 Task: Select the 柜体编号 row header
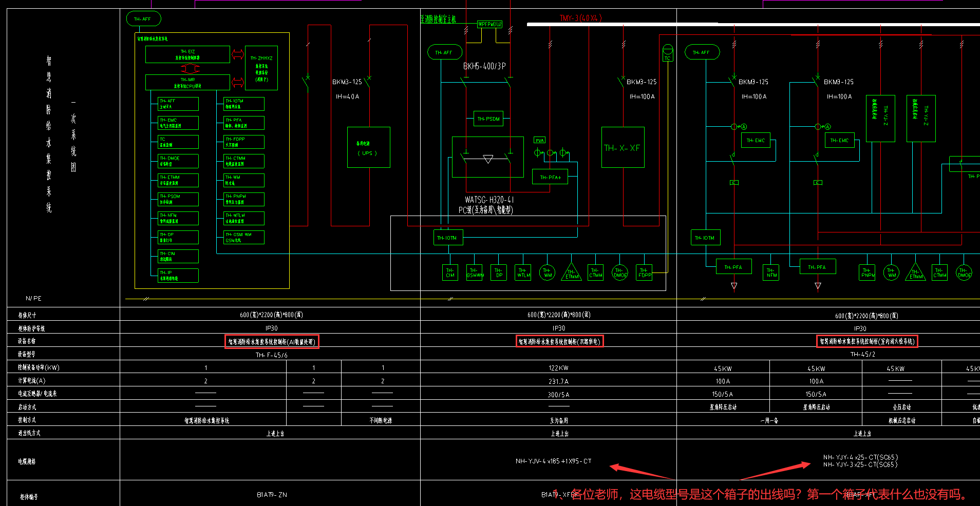(29, 497)
